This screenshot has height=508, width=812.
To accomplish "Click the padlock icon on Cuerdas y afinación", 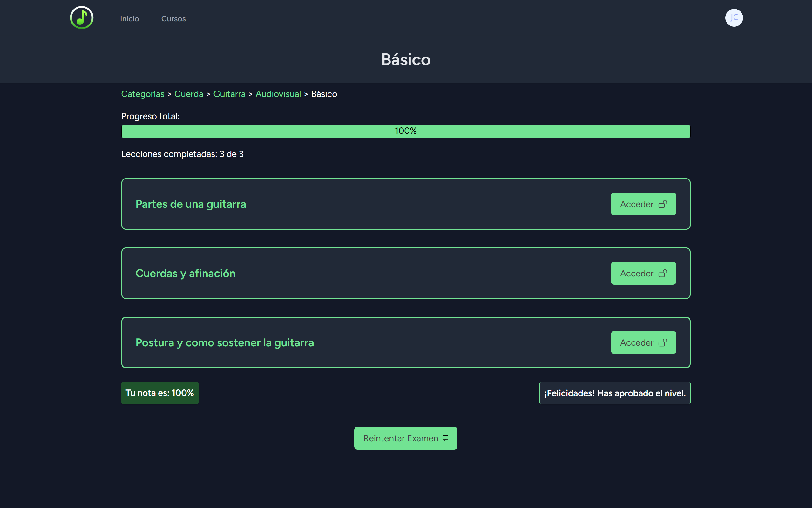I will pos(663,273).
